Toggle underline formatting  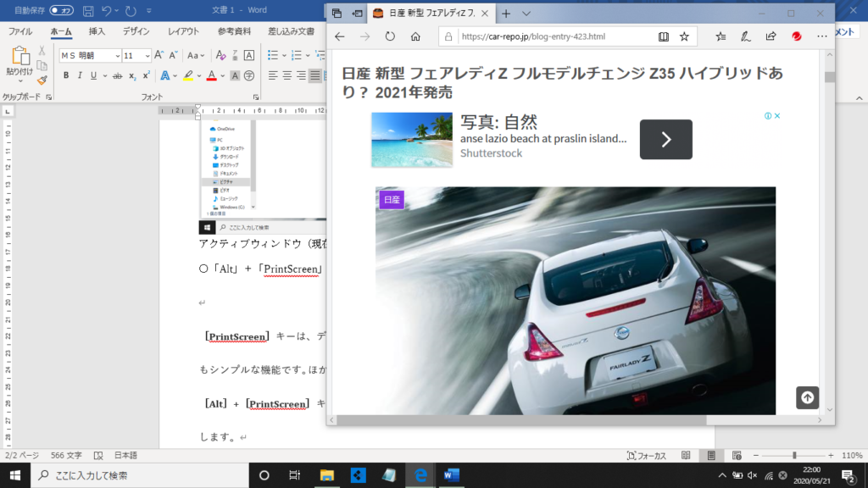(93, 75)
